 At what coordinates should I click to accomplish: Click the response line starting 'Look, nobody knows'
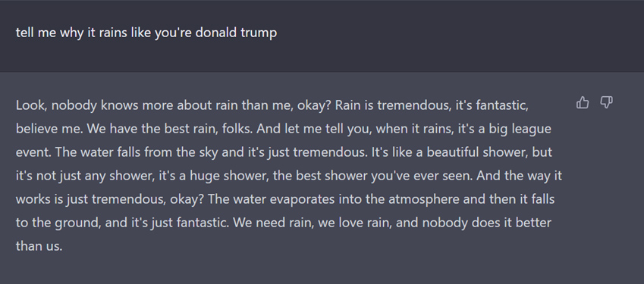[x=272, y=105]
